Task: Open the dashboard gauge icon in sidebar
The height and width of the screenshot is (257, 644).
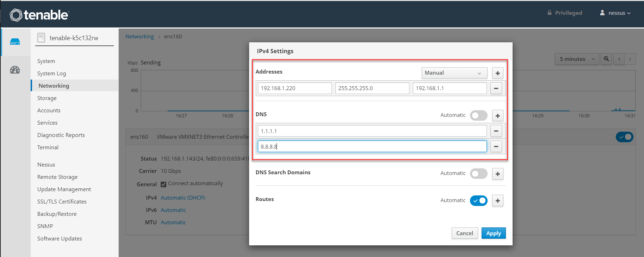Action: click(x=15, y=70)
